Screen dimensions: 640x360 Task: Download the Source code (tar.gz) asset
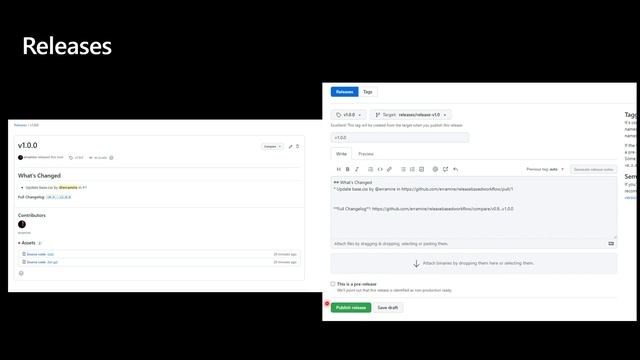[42, 262]
